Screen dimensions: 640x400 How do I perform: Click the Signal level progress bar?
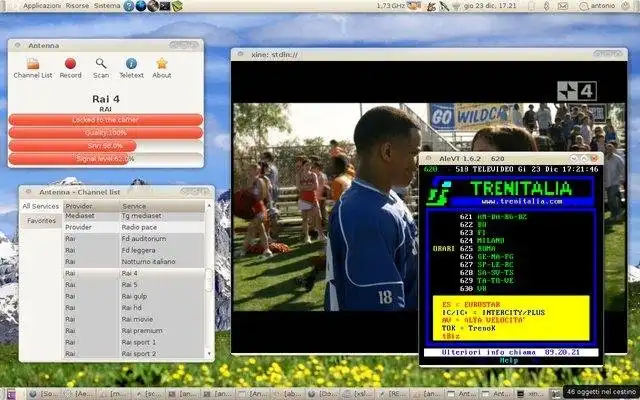[x=106, y=159]
